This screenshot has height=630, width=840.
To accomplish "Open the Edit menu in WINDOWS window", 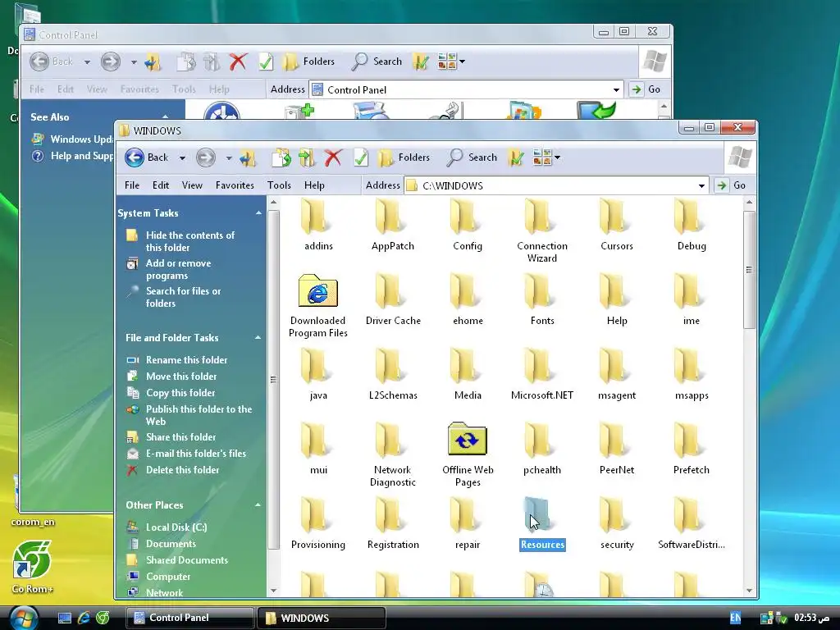I will (161, 185).
